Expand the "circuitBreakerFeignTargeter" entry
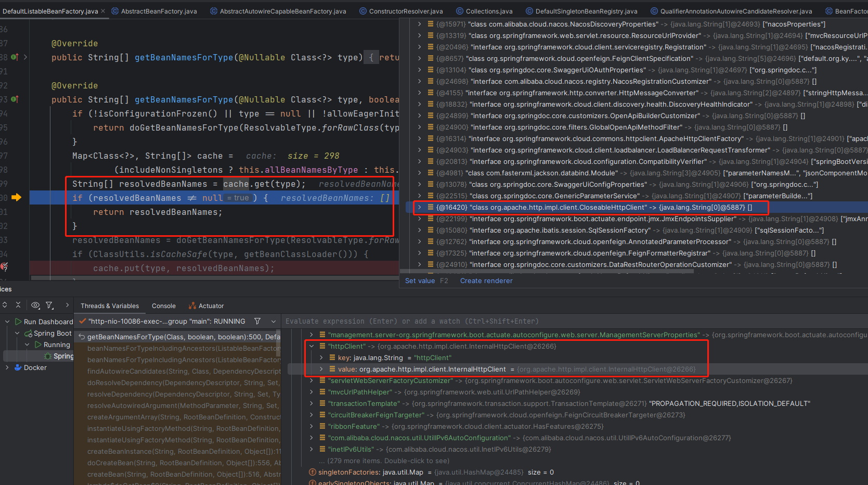 pyautogui.click(x=312, y=415)
